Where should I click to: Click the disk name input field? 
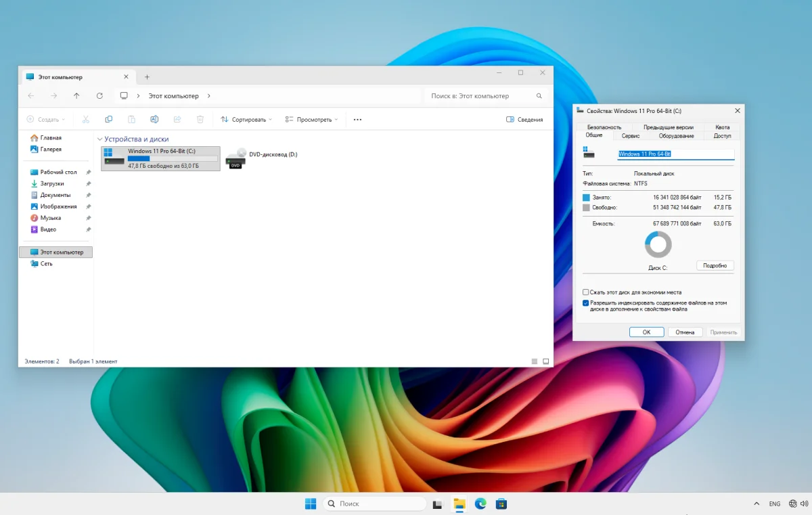tap(675, 154)
